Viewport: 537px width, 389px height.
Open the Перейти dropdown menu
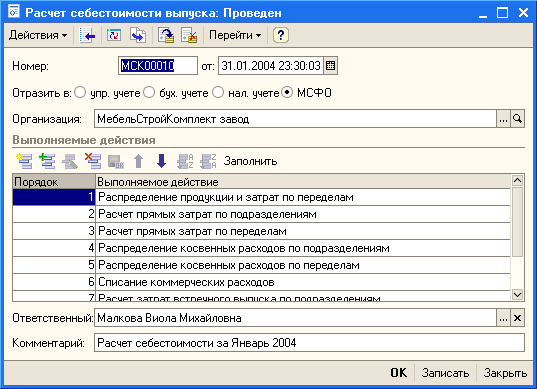pyautogui.click(x=235, y=35)
